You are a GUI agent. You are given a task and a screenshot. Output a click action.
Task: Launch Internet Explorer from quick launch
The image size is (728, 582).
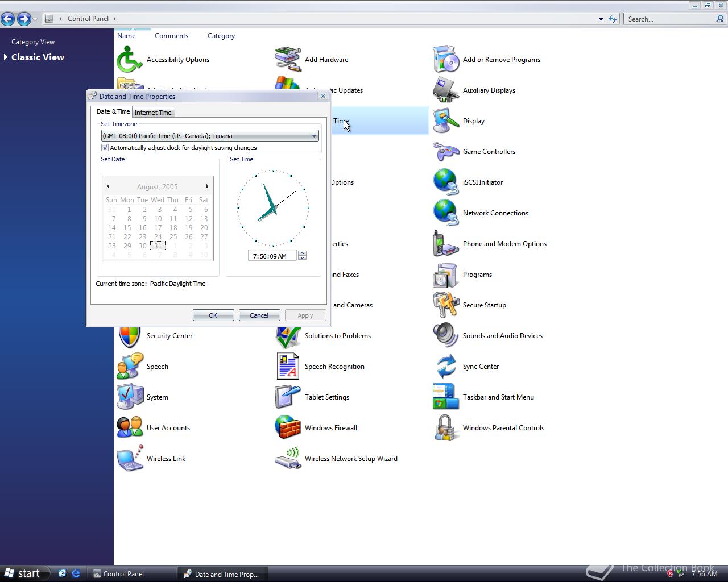click(x=76, y=573)
